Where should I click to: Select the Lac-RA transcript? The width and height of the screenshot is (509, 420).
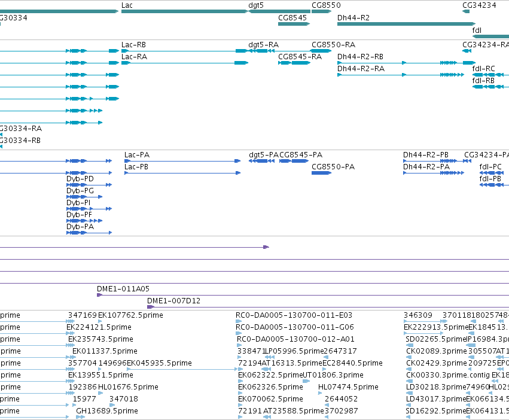tap(185, 63)
